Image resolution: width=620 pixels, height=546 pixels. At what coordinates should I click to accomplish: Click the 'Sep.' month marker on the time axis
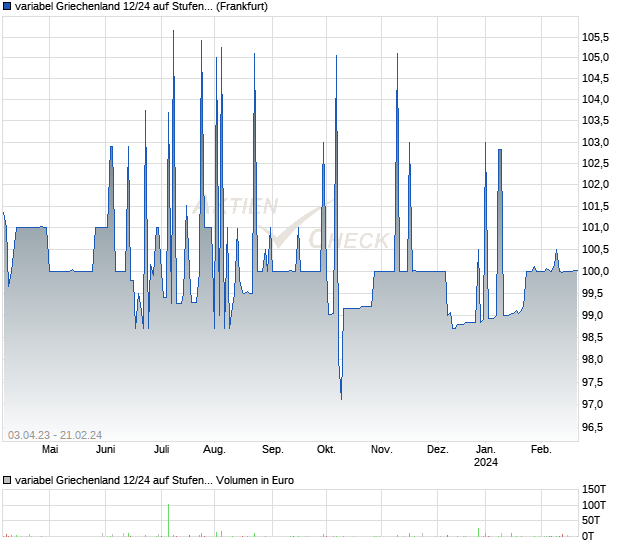point(272,449)
